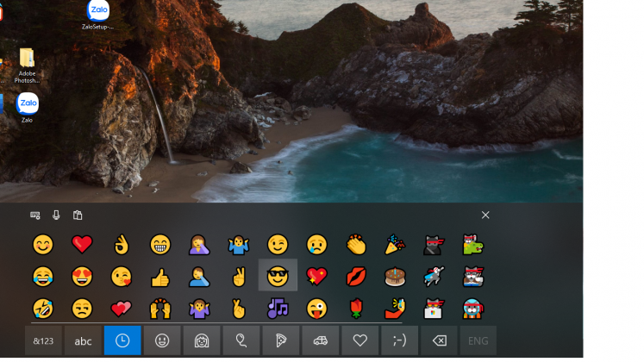Image resolution: width=644 pixels, height=362 pixels.
Task: Open keyboard layout settings icon
Action: click(35, 215)
